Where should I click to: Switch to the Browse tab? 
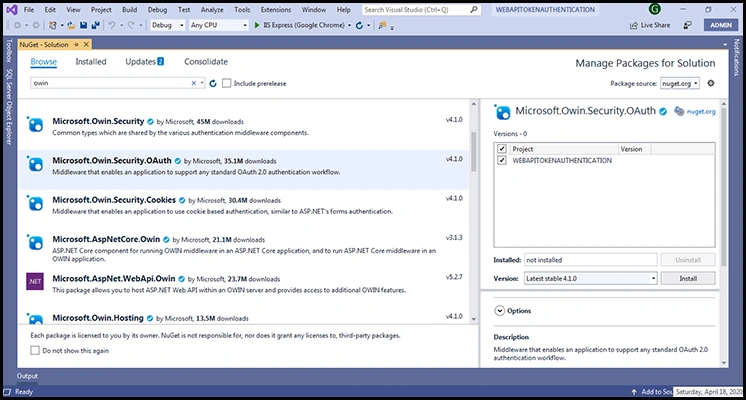click(43, 61)
